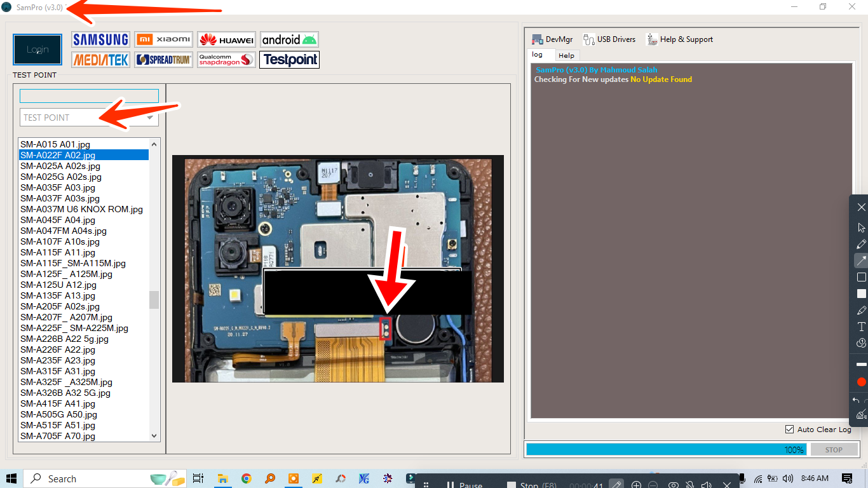
Task: Close the annotation toolbar with X
Action: [x=861, y=207]
